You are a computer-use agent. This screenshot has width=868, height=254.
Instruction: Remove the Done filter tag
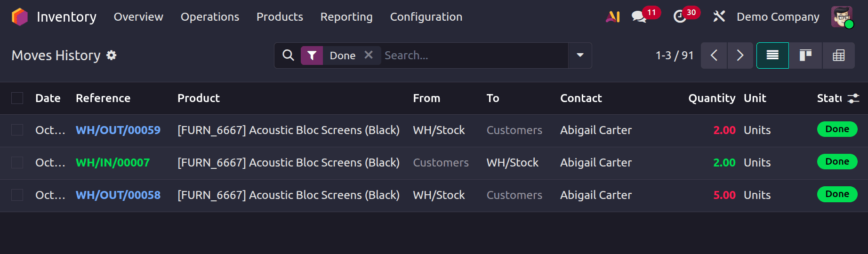(369, 55)
